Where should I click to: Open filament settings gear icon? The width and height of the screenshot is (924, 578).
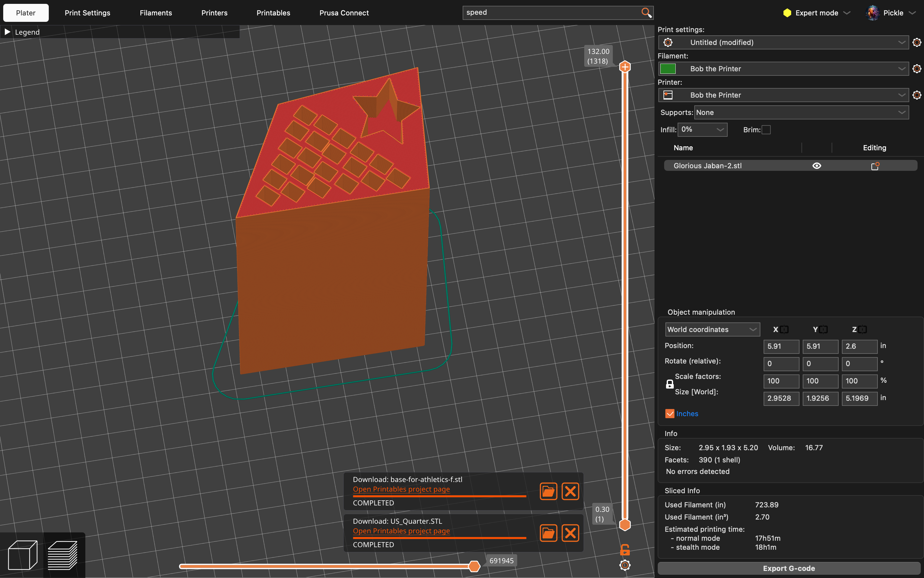pos(917,69)
